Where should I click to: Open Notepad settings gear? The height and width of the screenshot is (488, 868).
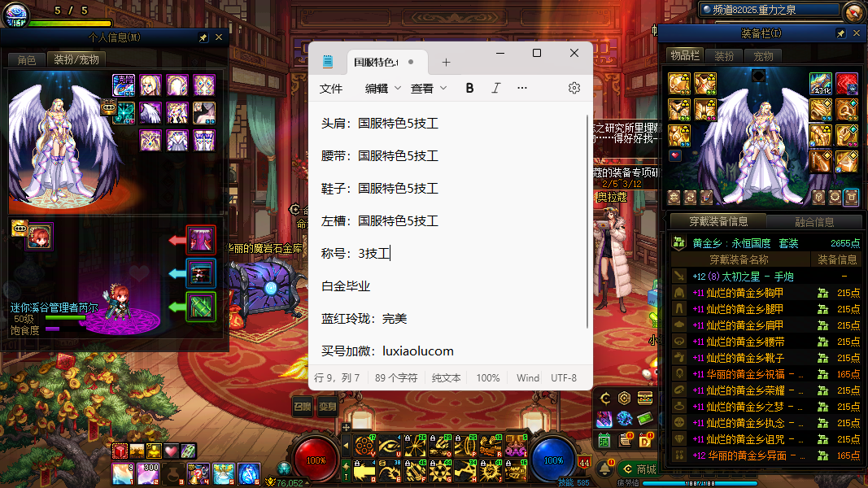click(x=574, y=88)
